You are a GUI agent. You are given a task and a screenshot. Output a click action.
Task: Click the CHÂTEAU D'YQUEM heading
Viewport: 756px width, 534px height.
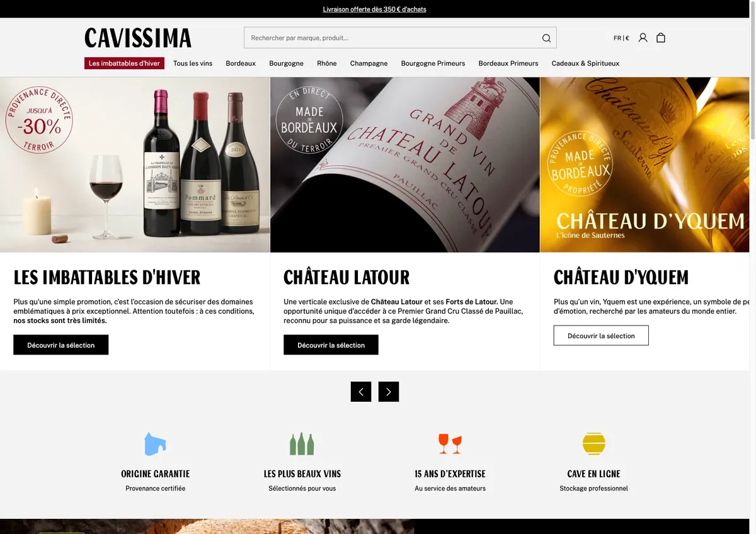[621, 277]
